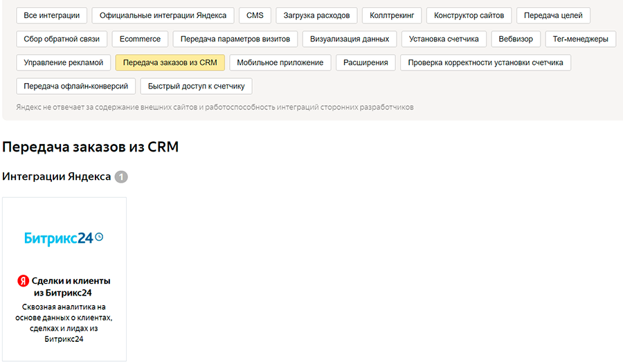Screen dimensions: 623x364
Task: Open the 'Вебвизор' filter
Action: click(516, 39)
